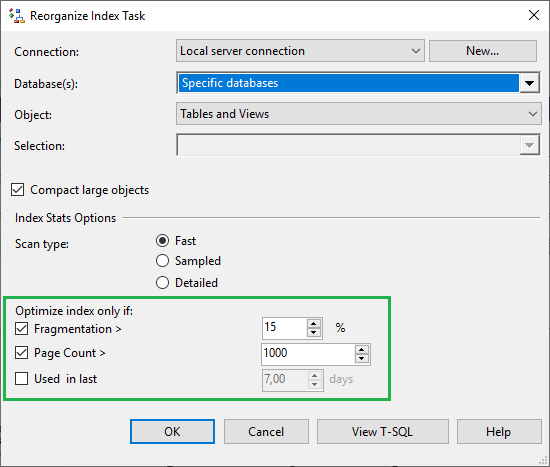The width and height of the screenshot is (550, 467).
Task: Decrease fragmentation percentage with down arrow
Action: click(x=314, y=332)
